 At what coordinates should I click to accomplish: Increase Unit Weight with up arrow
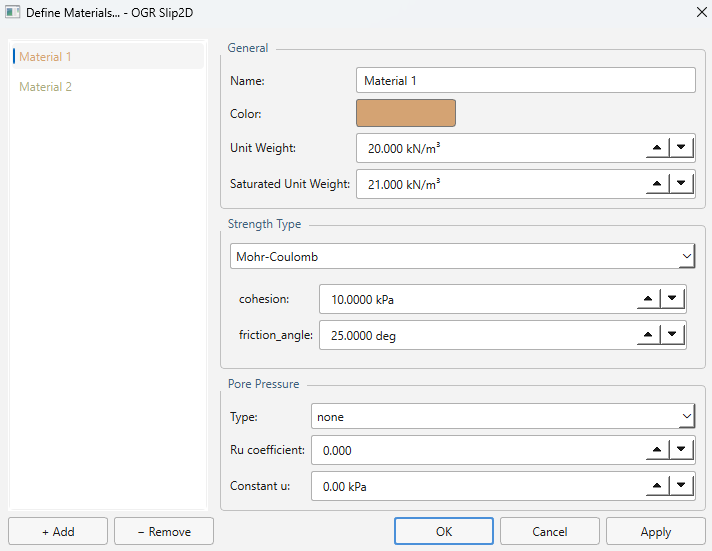657,148
